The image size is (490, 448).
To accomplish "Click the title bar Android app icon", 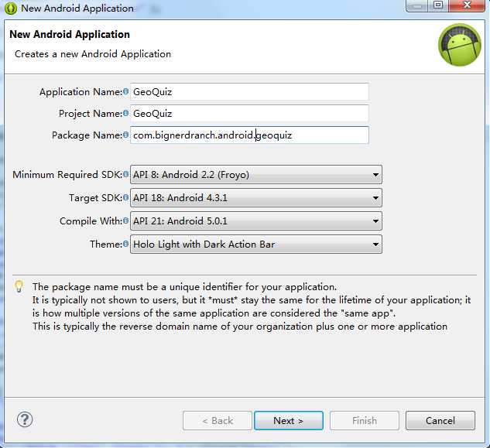I will pyautogui.click(x=11, y=8).
